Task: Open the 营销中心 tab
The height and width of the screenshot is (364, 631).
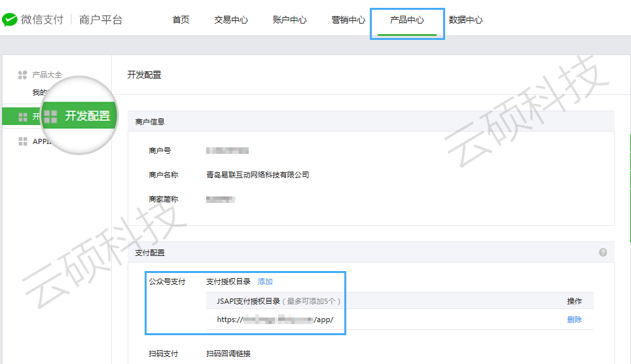Action: pyautogui.click(x=348, y=20)
